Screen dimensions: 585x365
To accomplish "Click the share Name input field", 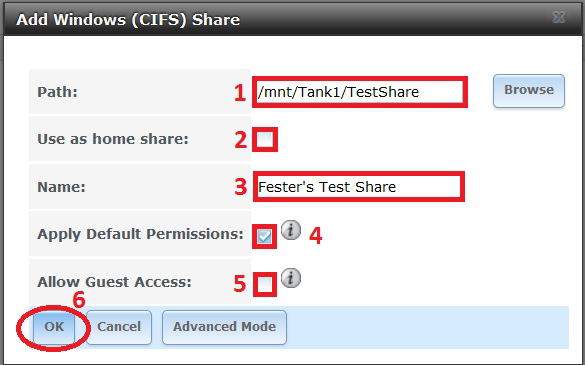I will coord(359,187).
